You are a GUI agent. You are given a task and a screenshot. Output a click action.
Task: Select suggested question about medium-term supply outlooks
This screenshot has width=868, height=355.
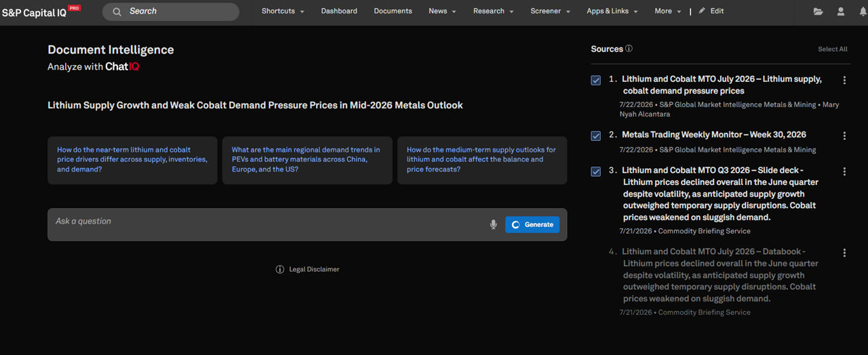(482, 160)
